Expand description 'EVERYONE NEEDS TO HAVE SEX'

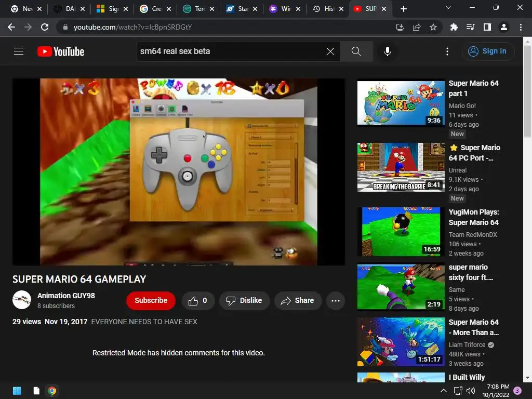[x=144, y=322]
